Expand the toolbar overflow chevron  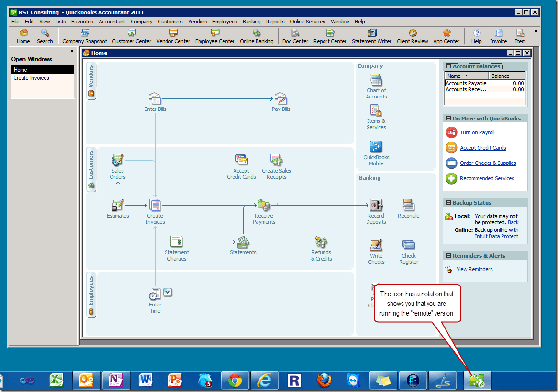[536, 31]
